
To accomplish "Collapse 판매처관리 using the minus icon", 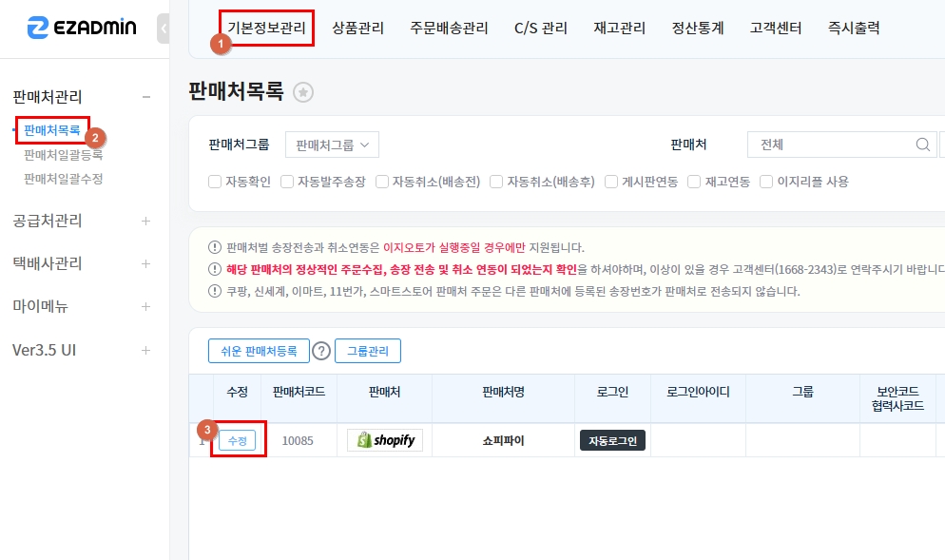I will 145,97.
